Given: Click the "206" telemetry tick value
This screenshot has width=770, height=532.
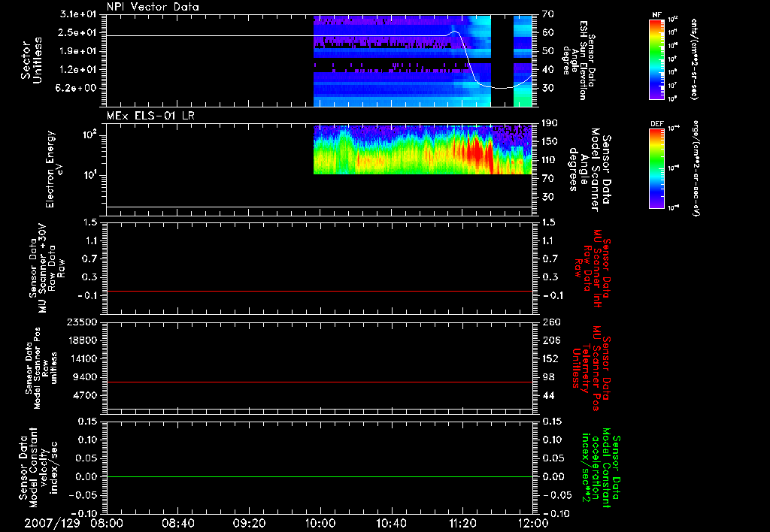Looking at the screenshot, I should click(551, 340).
